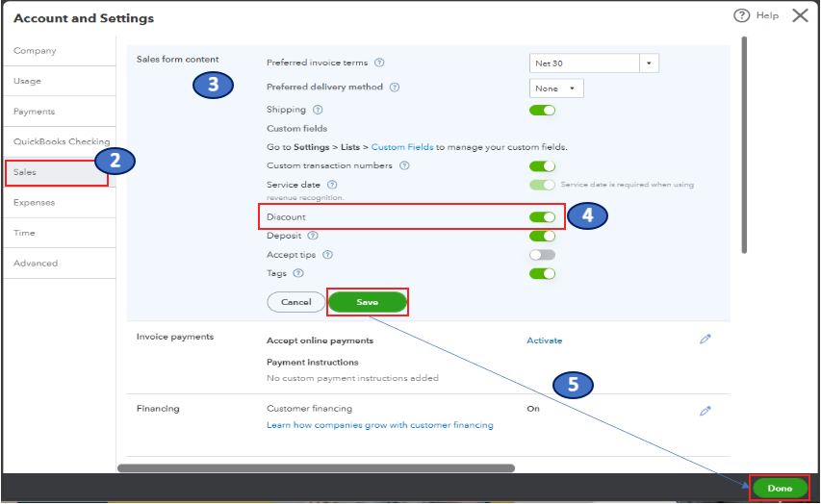Click Activate for online payments
This screenshot has width=821, height=504.
click(545, 340)
